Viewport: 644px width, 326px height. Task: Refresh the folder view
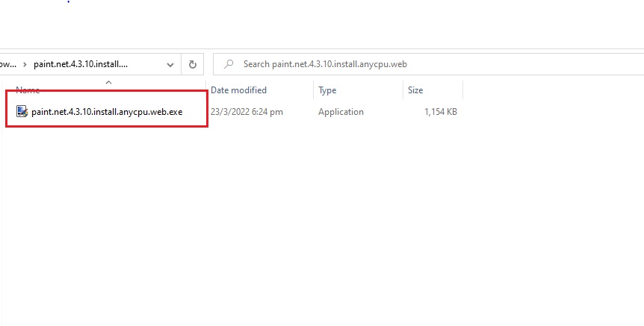tap(192, 64)
